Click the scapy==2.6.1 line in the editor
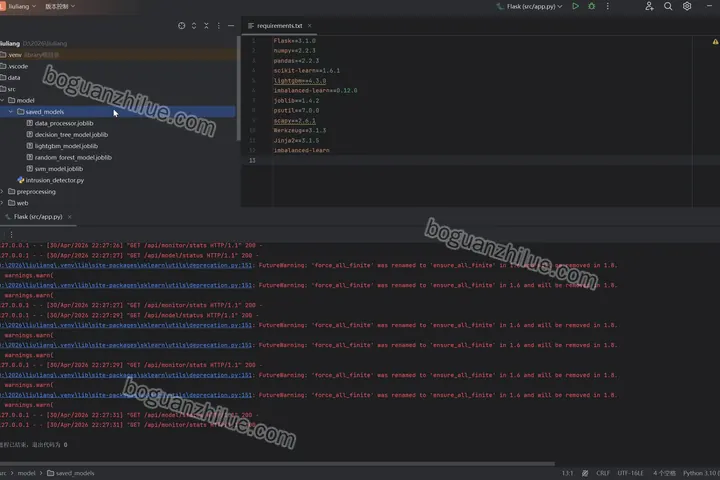Image resolution: width=720 pixels, height=480 pixels. click(x=294, y=121)
